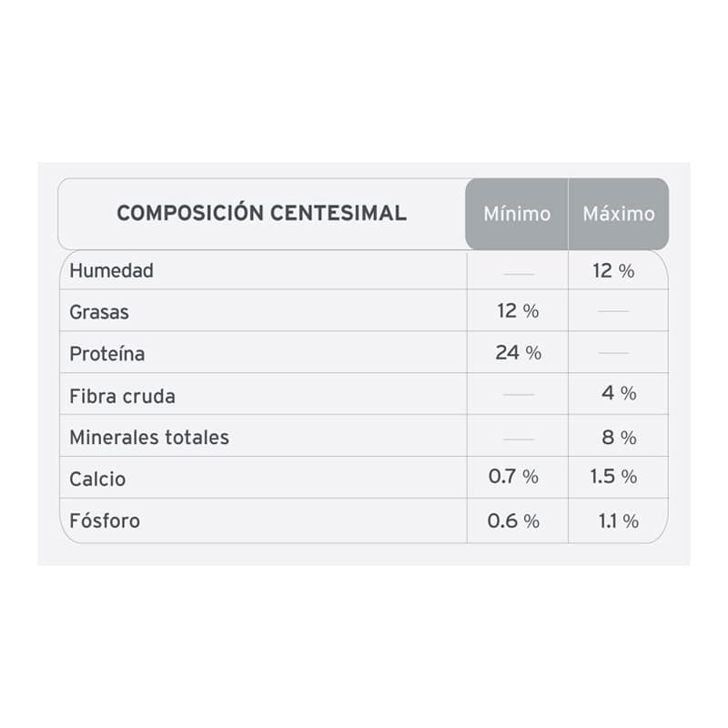Click the Grasas minimum value 12 %
Screen dimensions: 728x728
click(518, 311)
